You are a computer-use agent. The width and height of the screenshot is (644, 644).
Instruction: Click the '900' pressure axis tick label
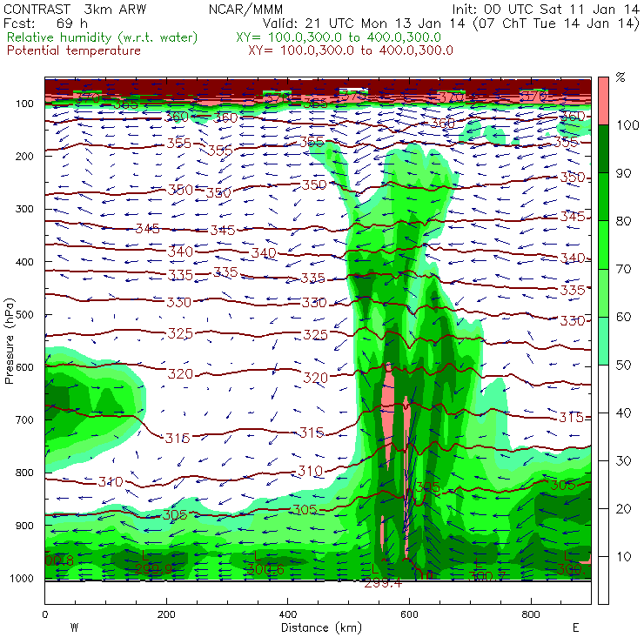(24, 526)
